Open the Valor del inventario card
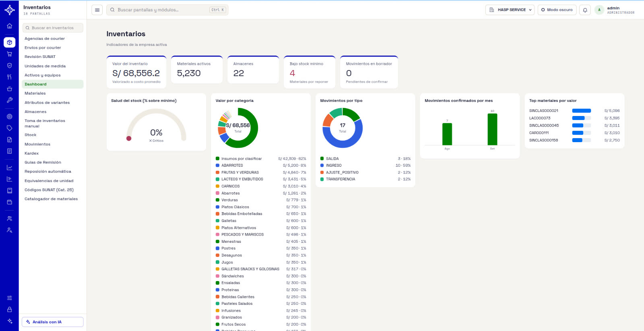This screenshot has height=331, width=644. click(136, 72)
